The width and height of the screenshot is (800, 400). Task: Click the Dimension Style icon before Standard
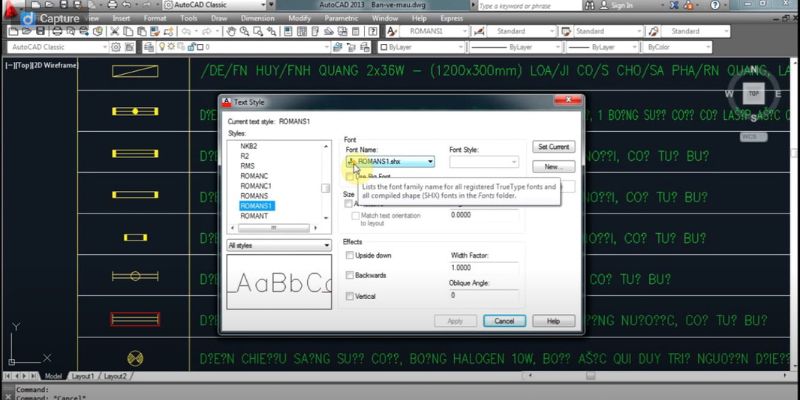pos(479,31)
